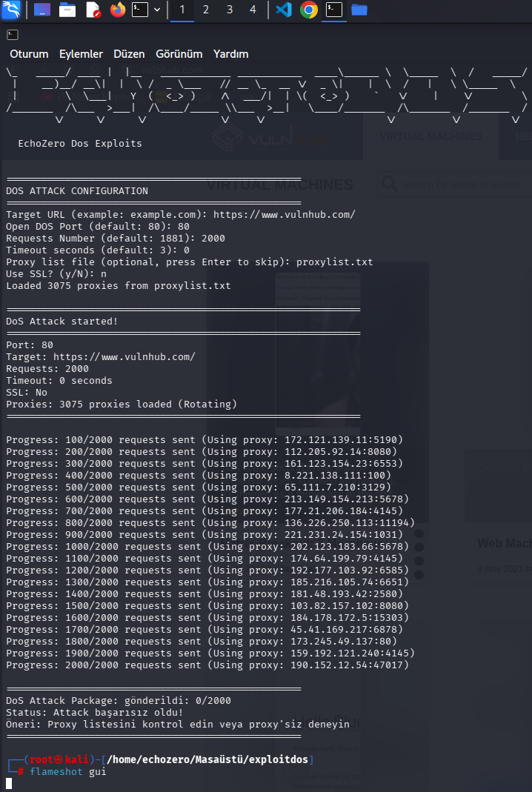Screen dimensions: 532x792
Task: Click the 'Requests Number (default: 1881): 2000' line
Action: 116,239
